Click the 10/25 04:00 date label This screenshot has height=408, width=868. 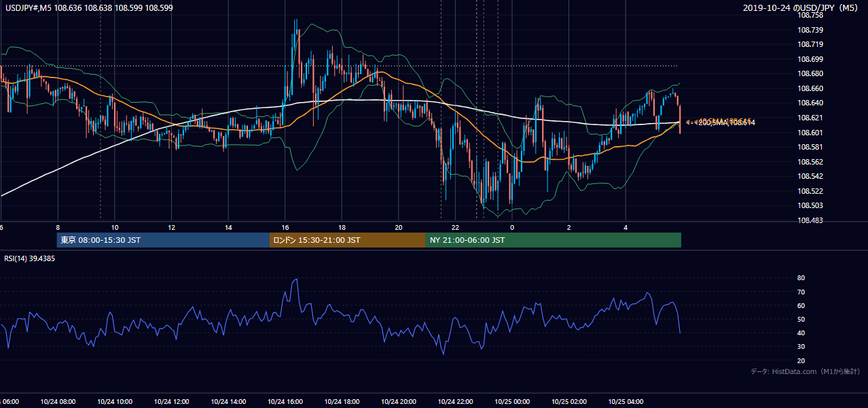click(x=626, y=401)
